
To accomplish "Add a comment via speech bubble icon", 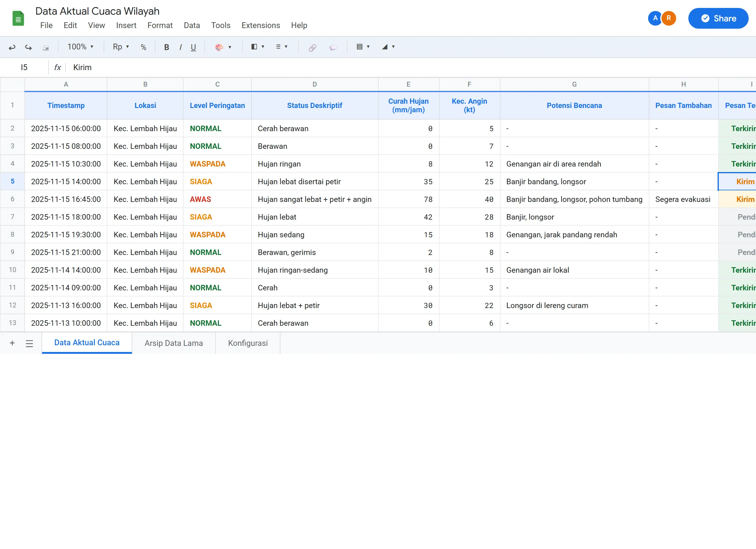I will coord(333,47).
